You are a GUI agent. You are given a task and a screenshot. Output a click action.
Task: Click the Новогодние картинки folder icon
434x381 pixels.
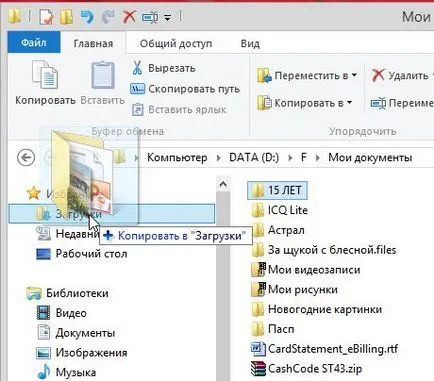[x=258, y=309]
